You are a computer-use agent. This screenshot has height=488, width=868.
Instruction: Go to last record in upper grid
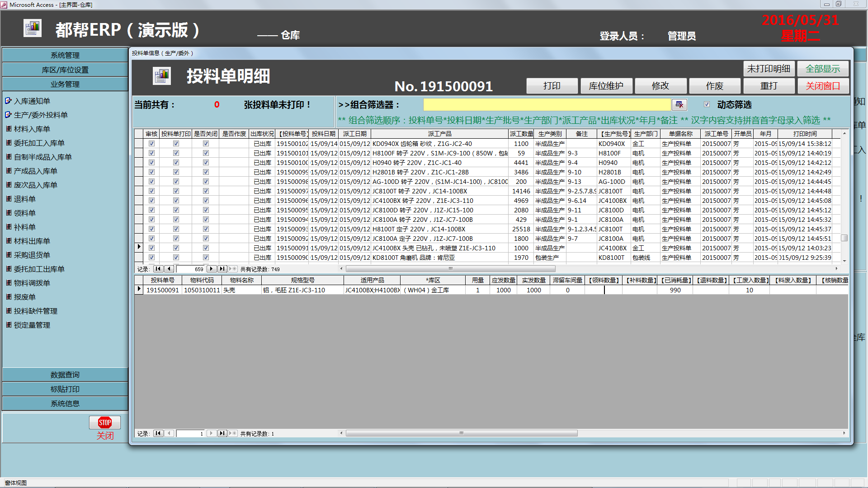222,269
